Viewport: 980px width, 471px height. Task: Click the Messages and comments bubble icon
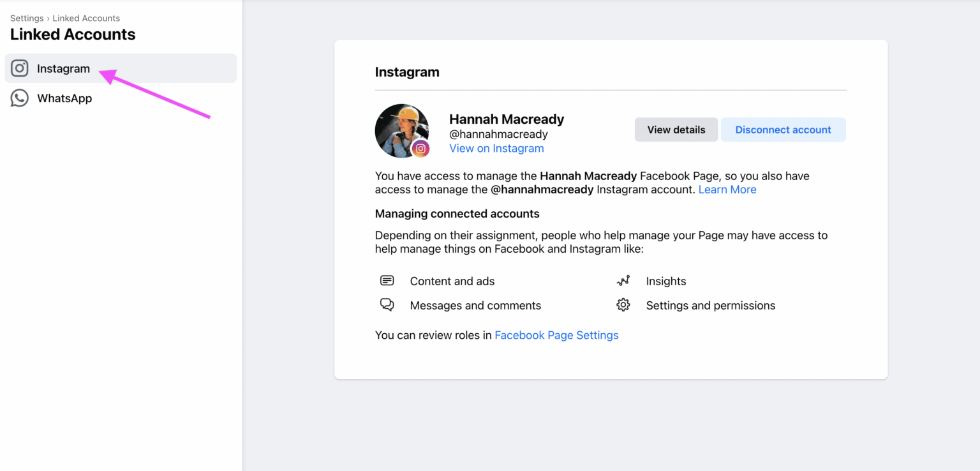pos(387,305)
